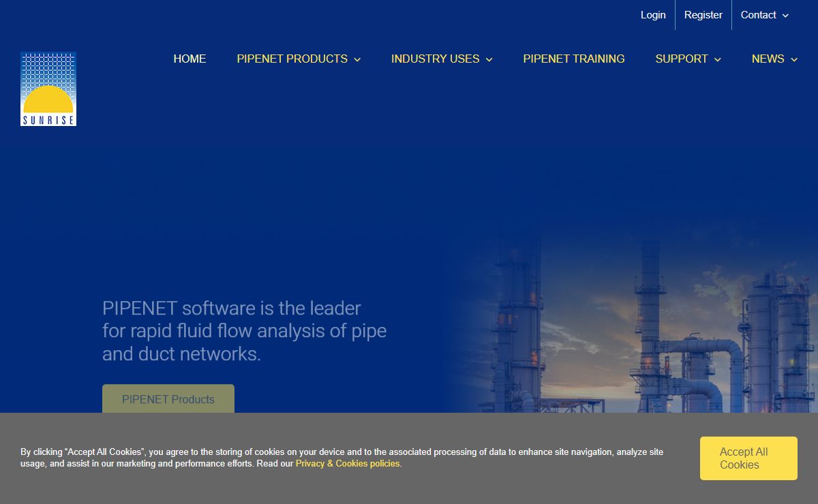Image resolution: width=818 pixels, height=504 pixels.
Task: Click the Sunrise logo
Action: pos(48,89)
